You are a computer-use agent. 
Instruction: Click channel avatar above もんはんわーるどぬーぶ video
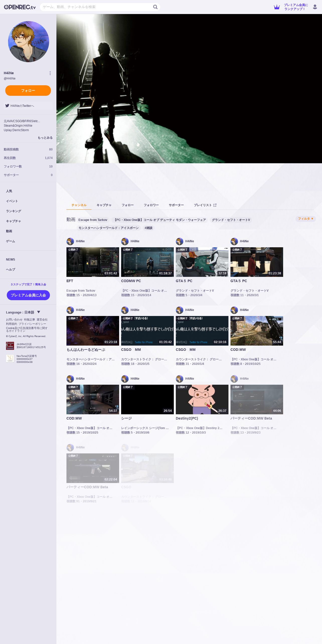point(70,310)
